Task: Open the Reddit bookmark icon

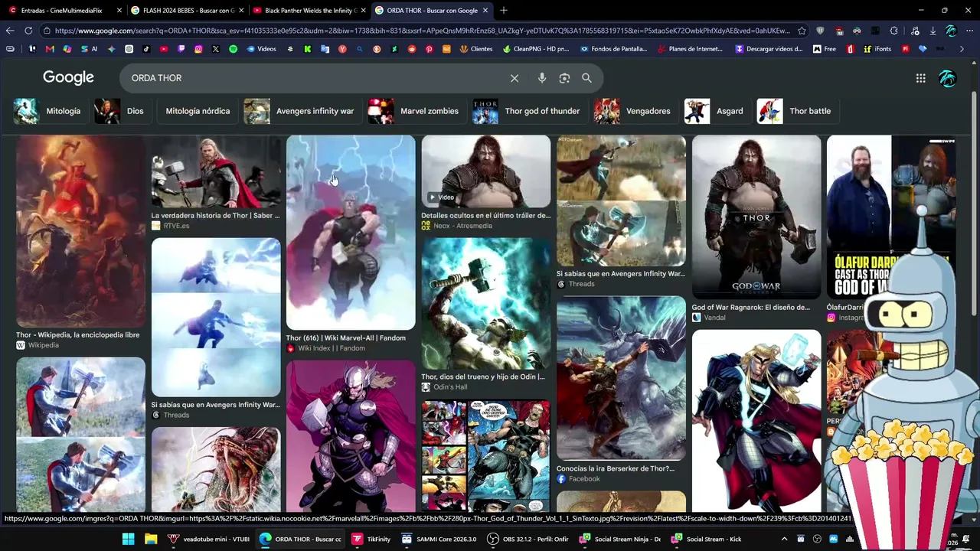Action: click(413, 49)
